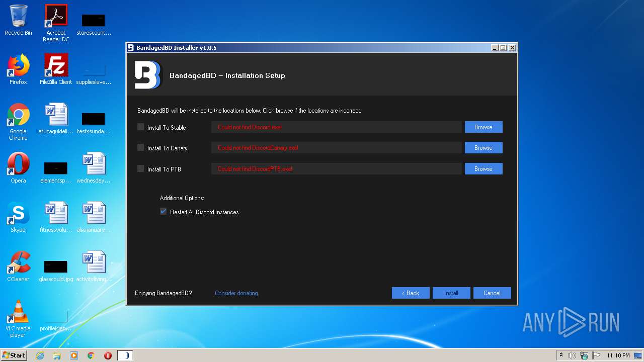The image size is (644, 362).
Task: Click the Canary path field
Action: [336, 148]
